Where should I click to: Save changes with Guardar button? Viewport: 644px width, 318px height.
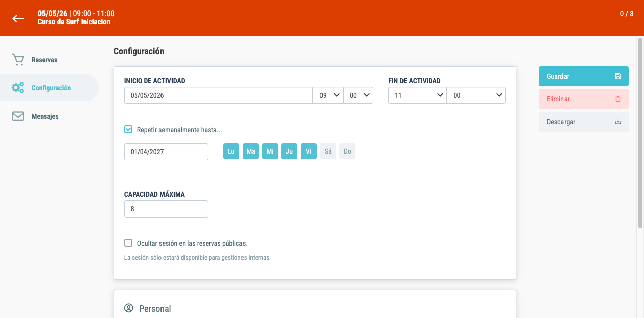[584, 76]
